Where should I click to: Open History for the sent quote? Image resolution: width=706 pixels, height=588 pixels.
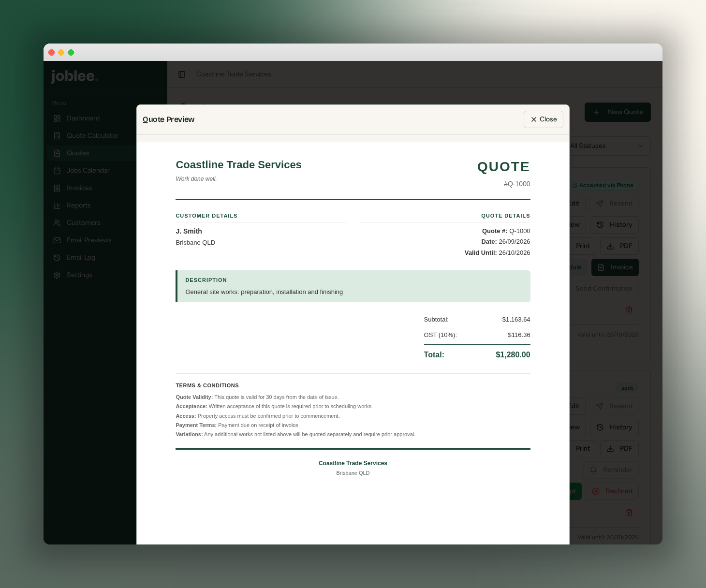tap(614, 427)
